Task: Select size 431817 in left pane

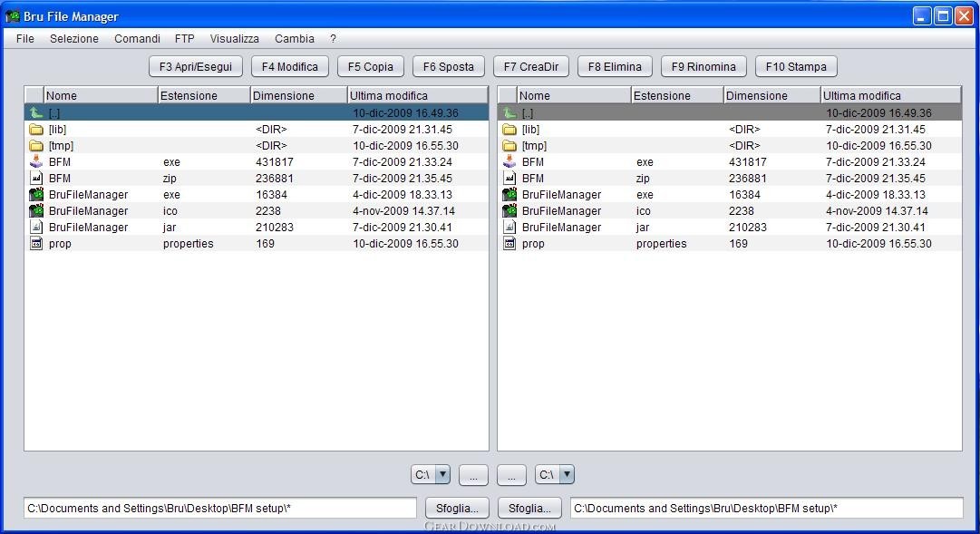Action: tap(275, 162)
